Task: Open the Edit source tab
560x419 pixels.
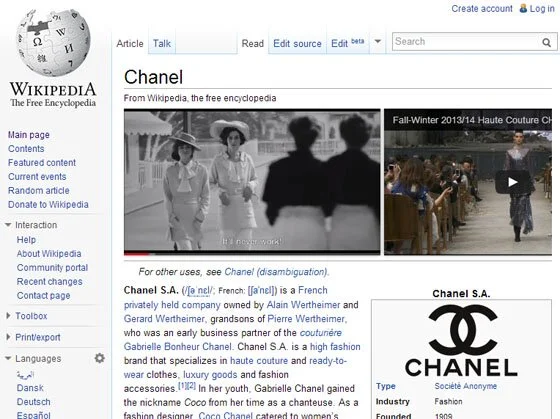Action: pos(297,44)
